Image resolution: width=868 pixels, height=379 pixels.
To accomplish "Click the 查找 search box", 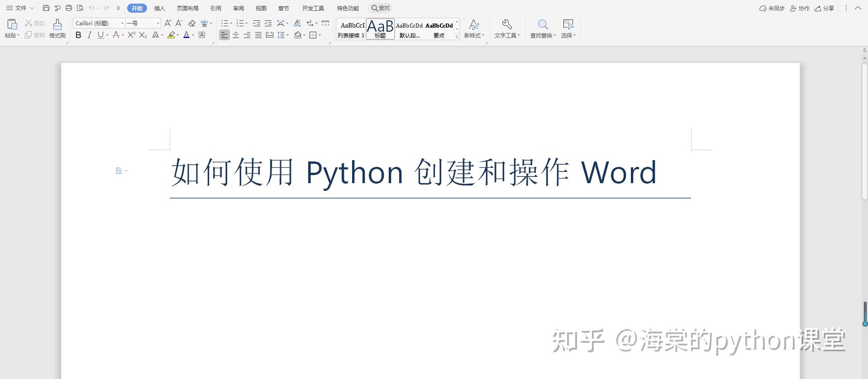I will [x=381, y=8].
